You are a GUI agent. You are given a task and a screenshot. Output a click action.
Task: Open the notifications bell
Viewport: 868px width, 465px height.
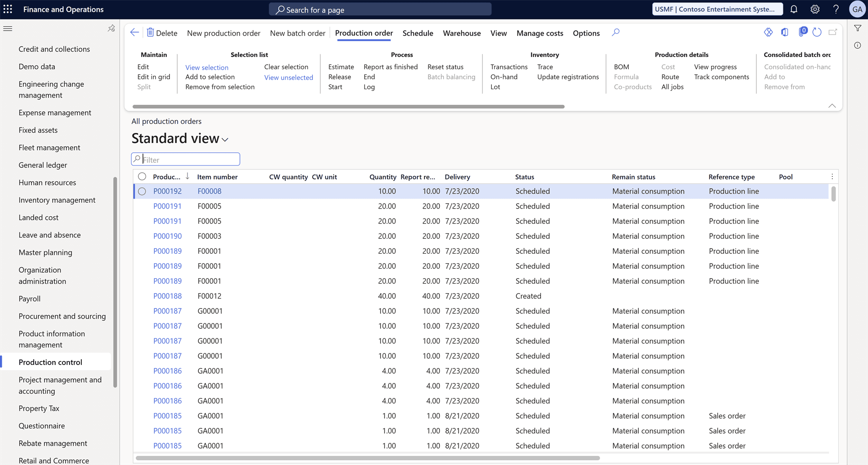794,9
